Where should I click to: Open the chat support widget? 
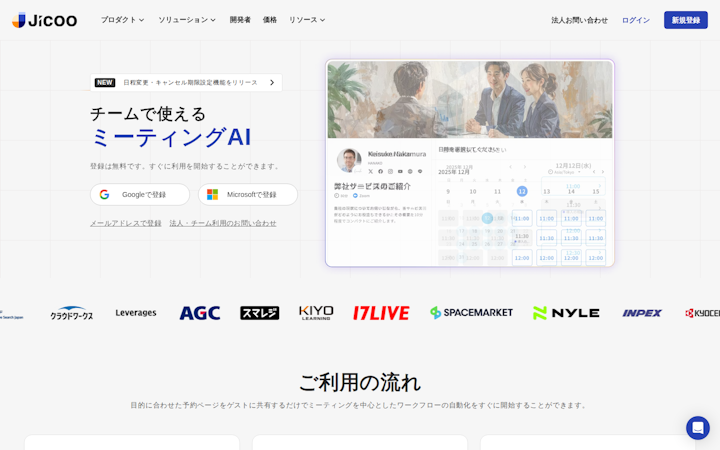[698, 428]
